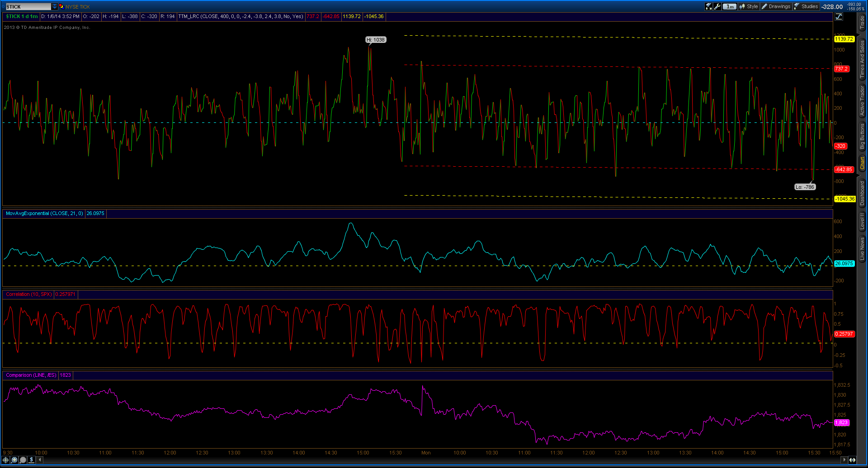
Task: Click the yellow -1045.36 axis label
Action: pyautogui.click(x=845, y=199)
